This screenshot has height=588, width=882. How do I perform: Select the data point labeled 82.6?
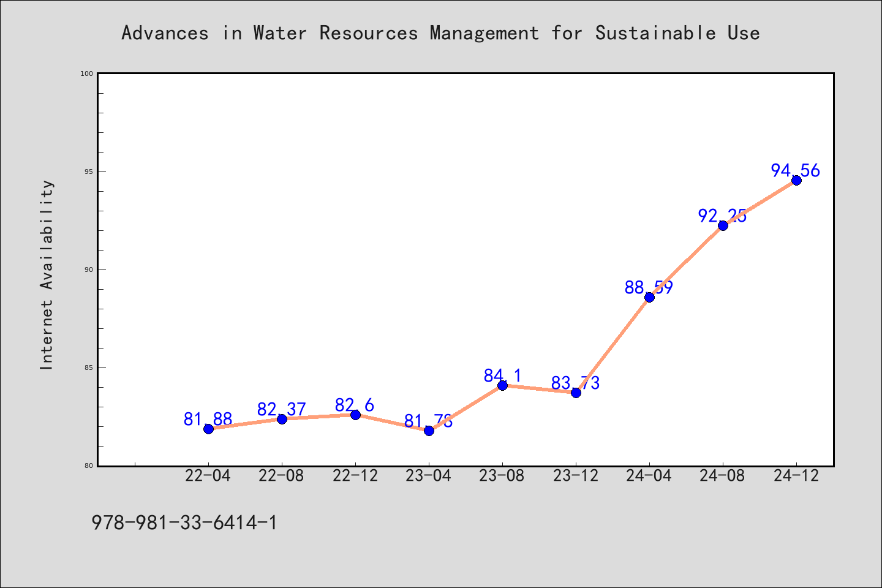(355, 415)
